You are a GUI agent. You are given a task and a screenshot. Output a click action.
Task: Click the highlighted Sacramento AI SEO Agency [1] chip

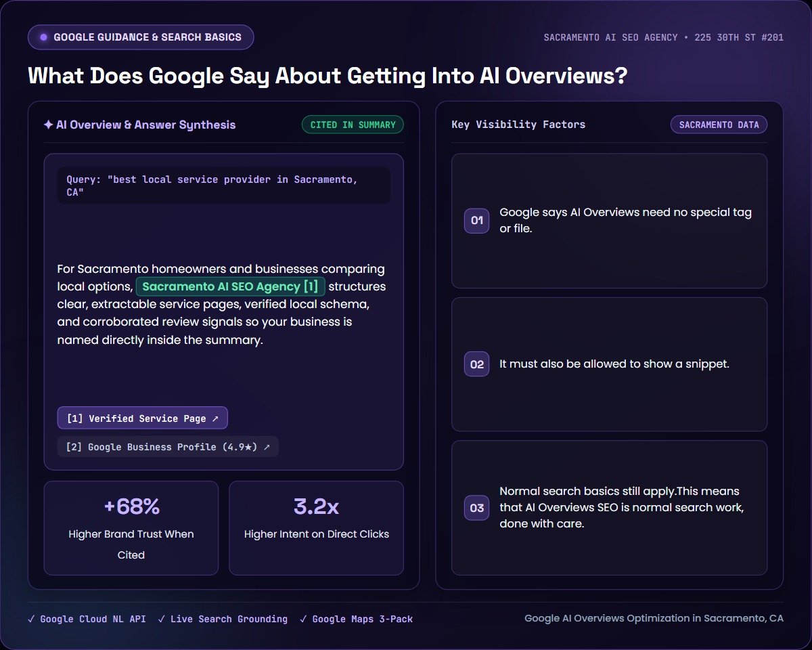coord(231,286)
